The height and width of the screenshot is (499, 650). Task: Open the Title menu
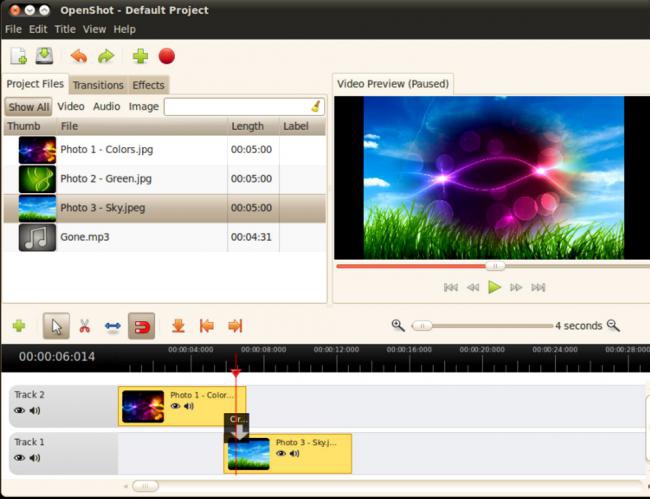point(65,29)
